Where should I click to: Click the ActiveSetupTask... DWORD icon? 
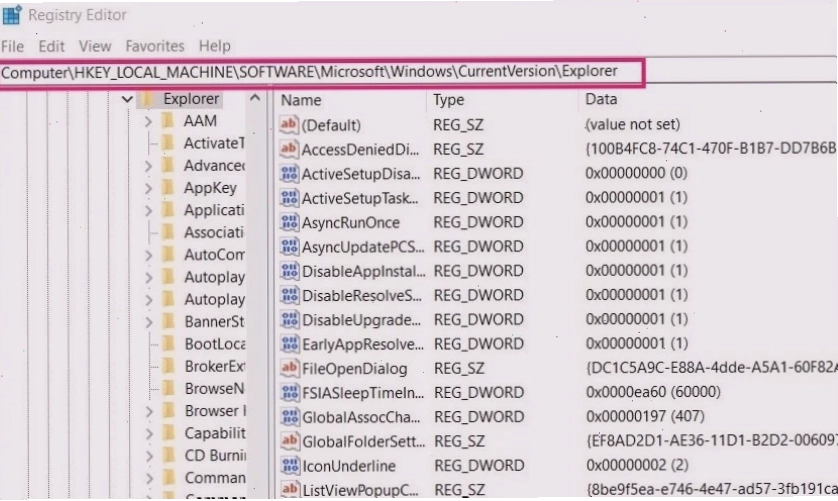(x=289, y=198)
